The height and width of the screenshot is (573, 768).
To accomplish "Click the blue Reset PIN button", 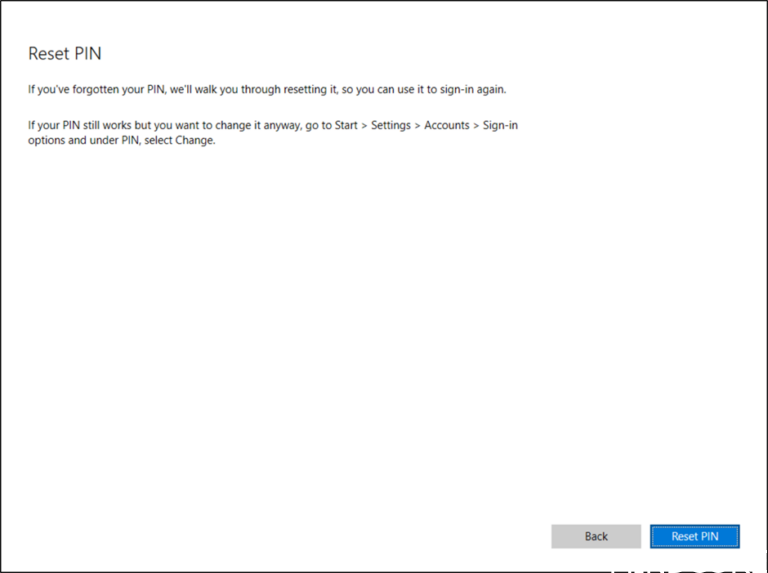I will click(694, 536).
